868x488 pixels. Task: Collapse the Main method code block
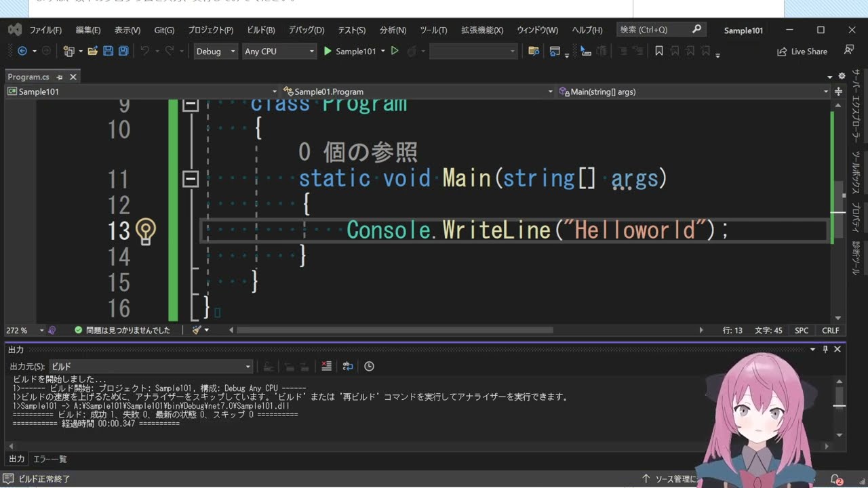pyautogui.click(x=191, y=178)
